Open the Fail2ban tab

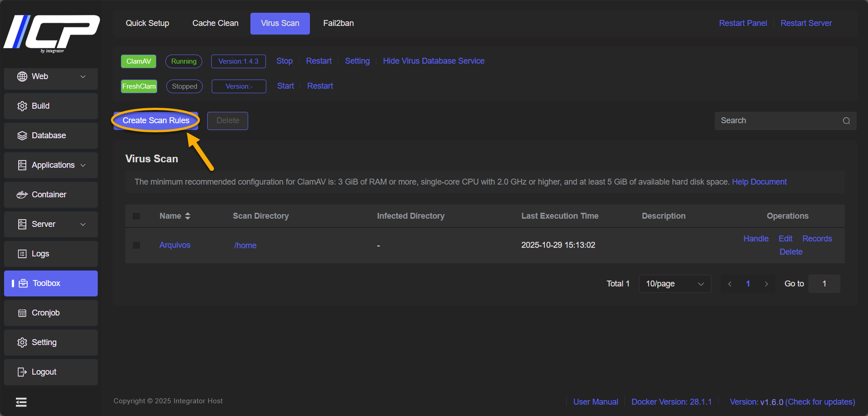pyautogui.click(x=339, y=23)
